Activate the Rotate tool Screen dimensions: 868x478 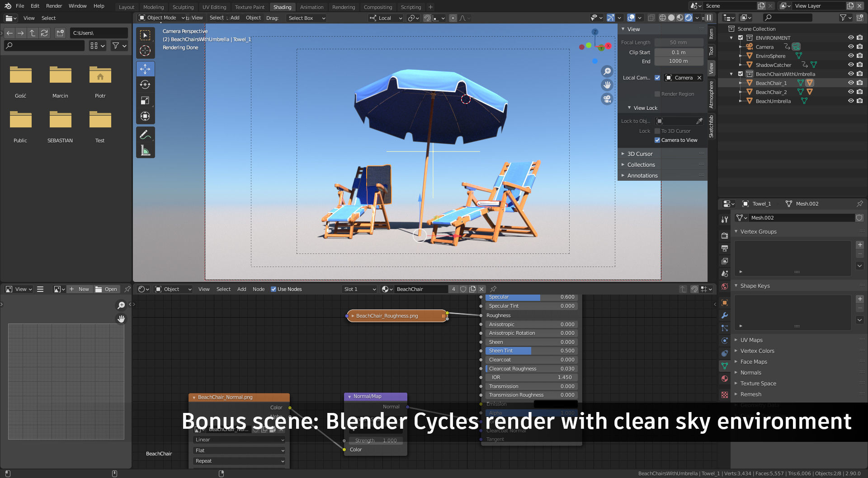tap(145, 84)
